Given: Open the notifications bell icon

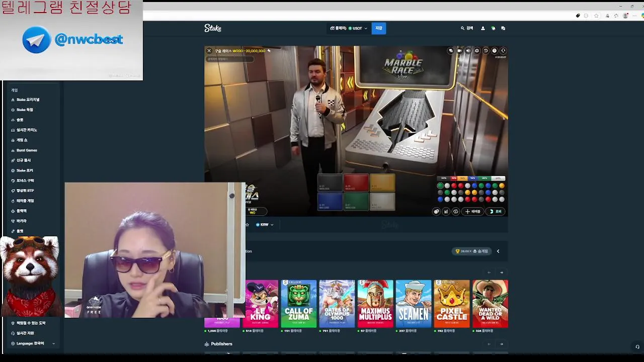Looking at the screenshot, I should click(x=493, y=28).
